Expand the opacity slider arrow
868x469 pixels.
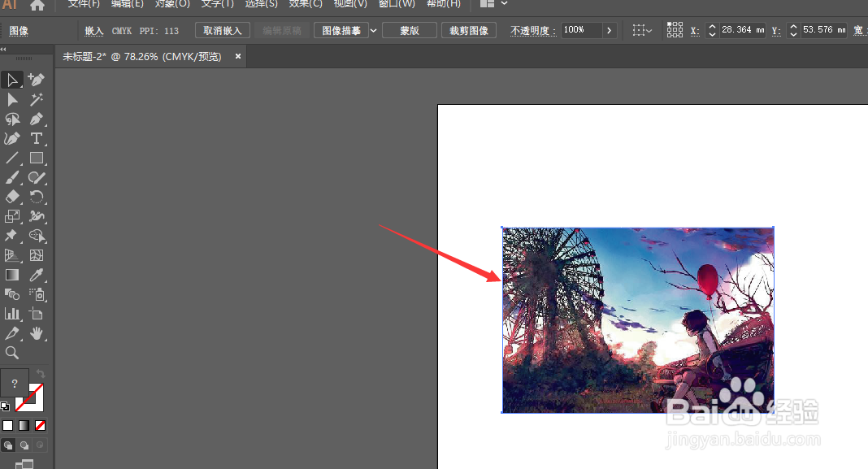click(610, 30)
